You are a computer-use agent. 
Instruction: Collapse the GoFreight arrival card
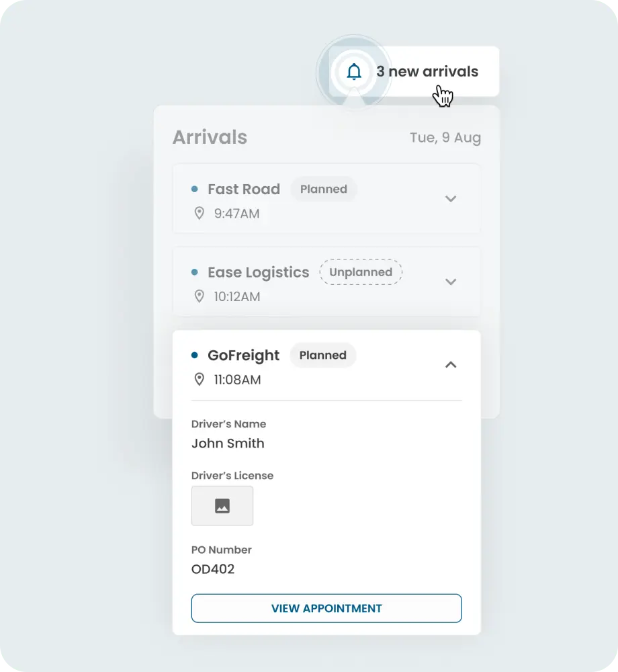pyautogui.click(x=451, y=365)
